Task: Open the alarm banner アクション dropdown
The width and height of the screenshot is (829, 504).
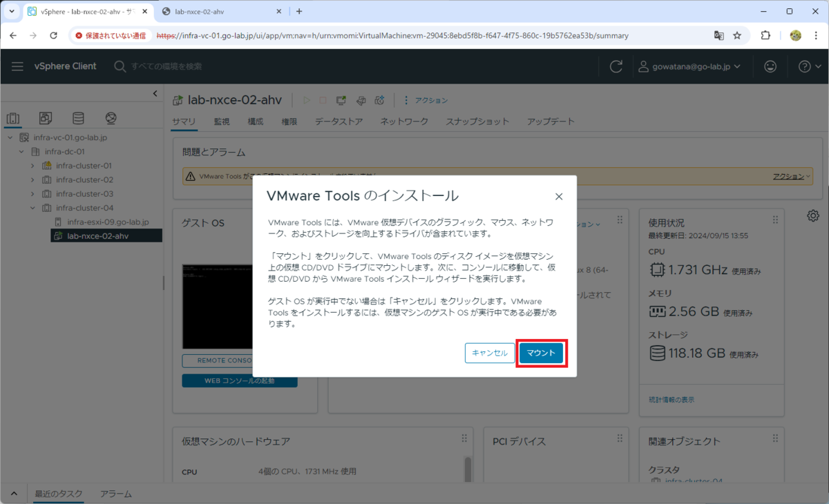Action: point(791,177)
